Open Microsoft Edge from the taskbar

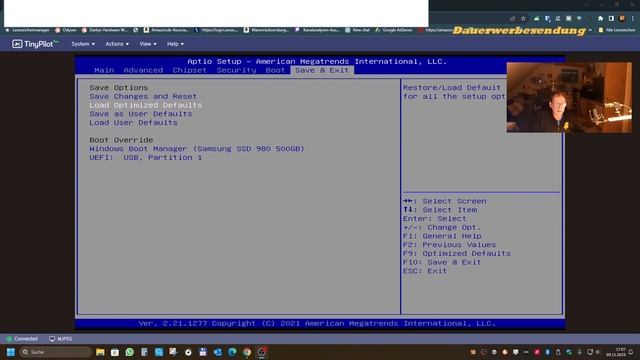coord(232,352)
